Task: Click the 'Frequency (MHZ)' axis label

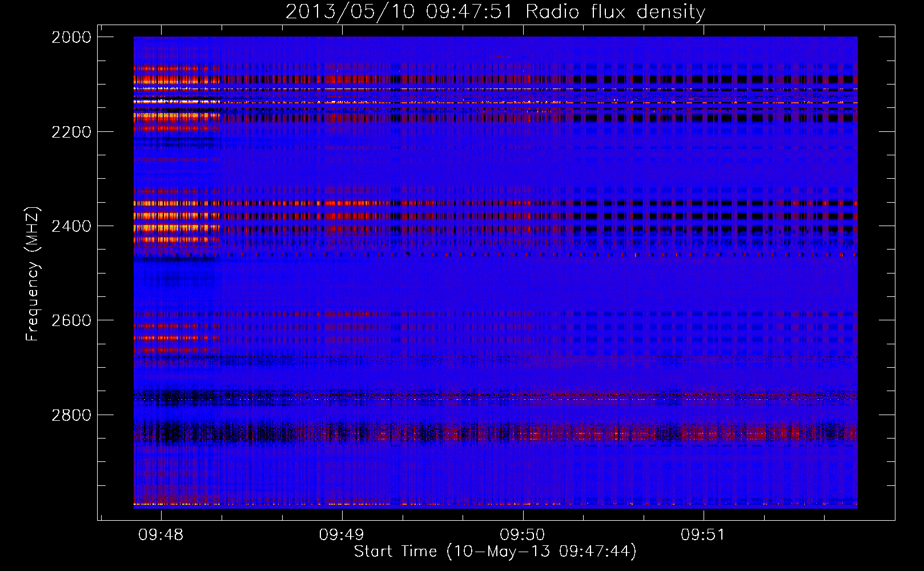Action: [32, 274]
